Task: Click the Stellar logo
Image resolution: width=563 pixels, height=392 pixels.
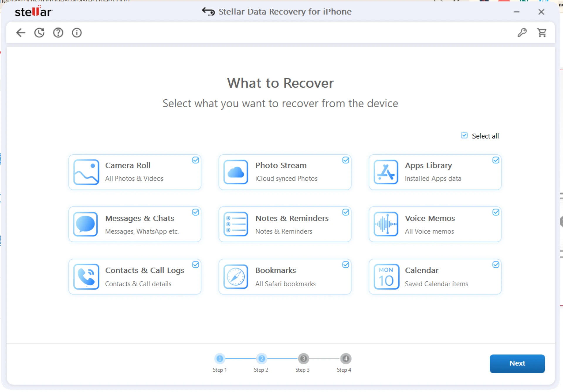Action: [33, 11]
